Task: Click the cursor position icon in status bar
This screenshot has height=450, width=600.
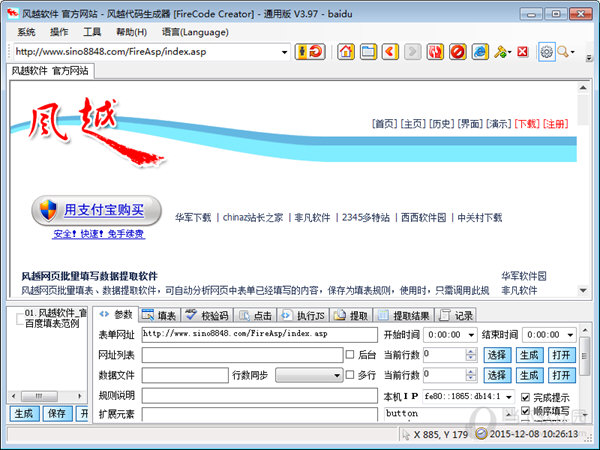Action: 406,434
